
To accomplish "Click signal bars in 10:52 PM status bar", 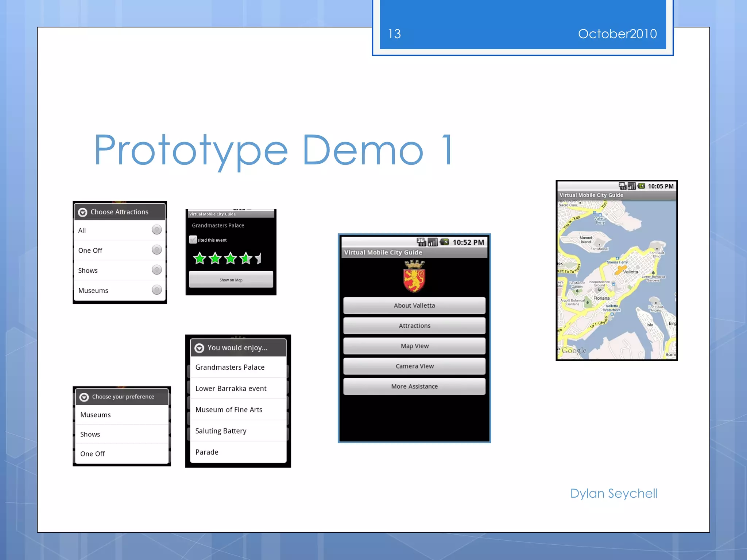I will pos(433,242).
